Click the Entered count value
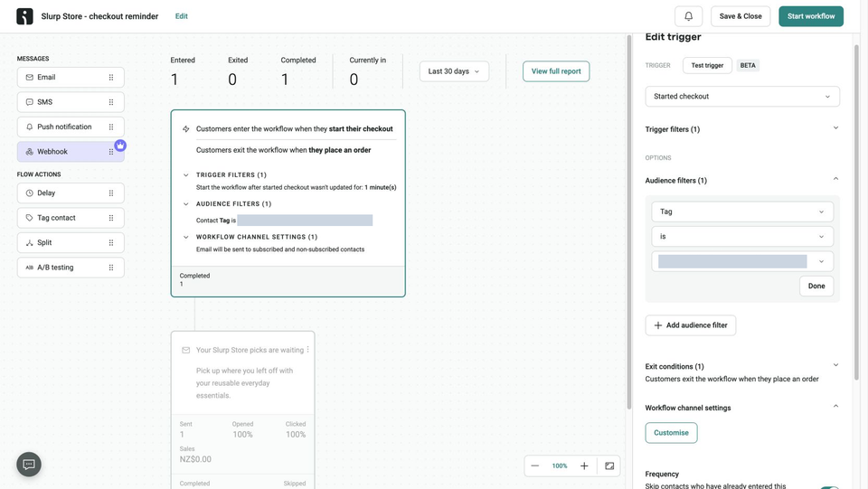Image resolution: width=868 pixels, height=489 pixels. click(x=175, y=80)
